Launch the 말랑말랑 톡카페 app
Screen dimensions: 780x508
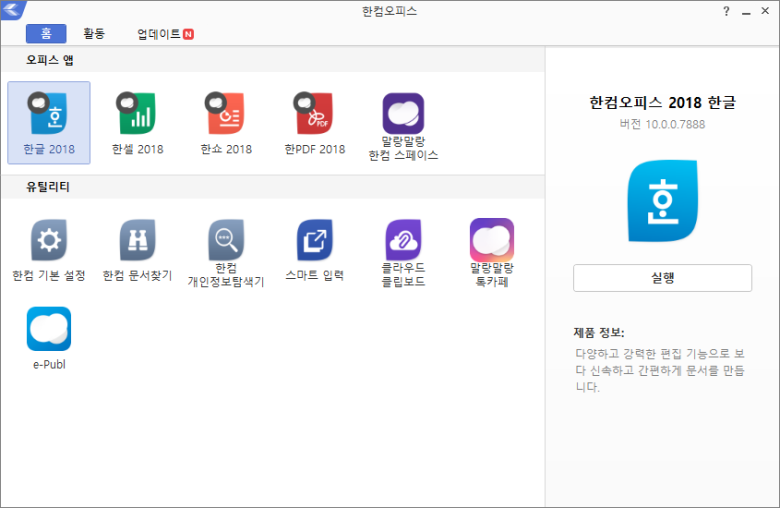492,253
